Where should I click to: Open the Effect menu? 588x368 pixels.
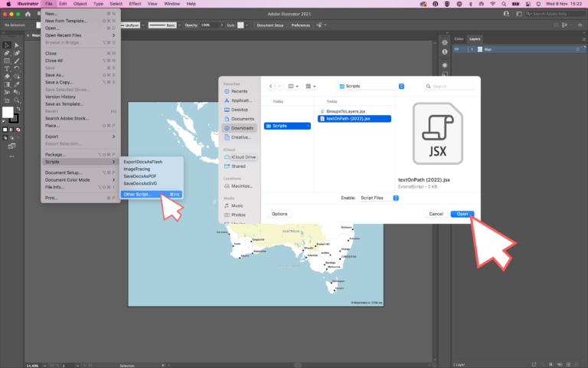pos(135,4)
